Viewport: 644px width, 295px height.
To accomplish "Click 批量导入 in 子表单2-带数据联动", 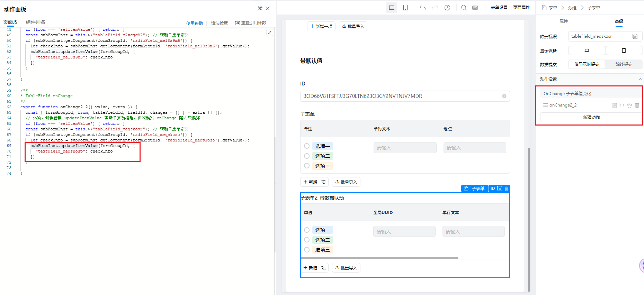I will [x=346, y=268].
